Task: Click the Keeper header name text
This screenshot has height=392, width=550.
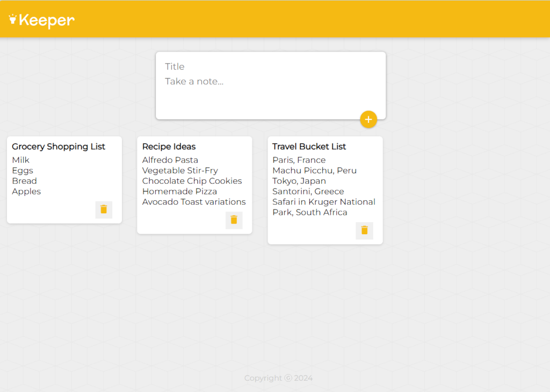Action: pyautogui.click(x=47, y=20)
